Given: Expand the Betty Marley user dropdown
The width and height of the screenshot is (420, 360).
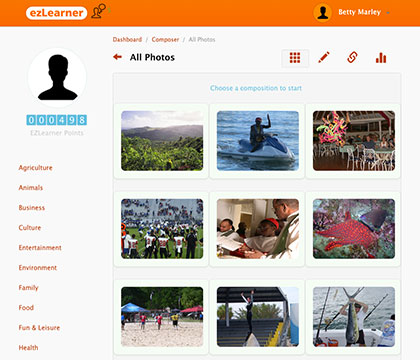Looking at the screenshot, I should pos(388,13).
